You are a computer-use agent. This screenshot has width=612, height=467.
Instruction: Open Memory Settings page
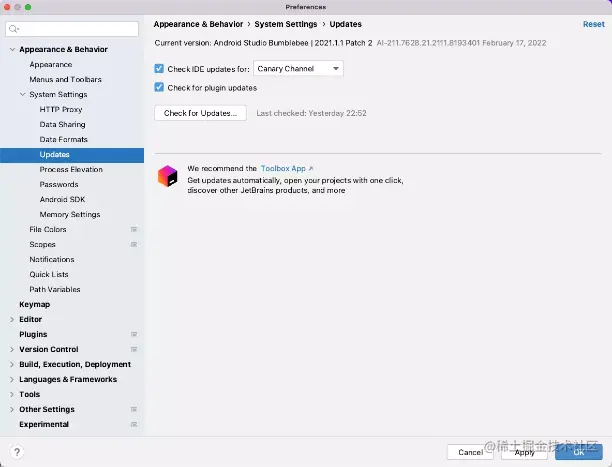(70, 214)
